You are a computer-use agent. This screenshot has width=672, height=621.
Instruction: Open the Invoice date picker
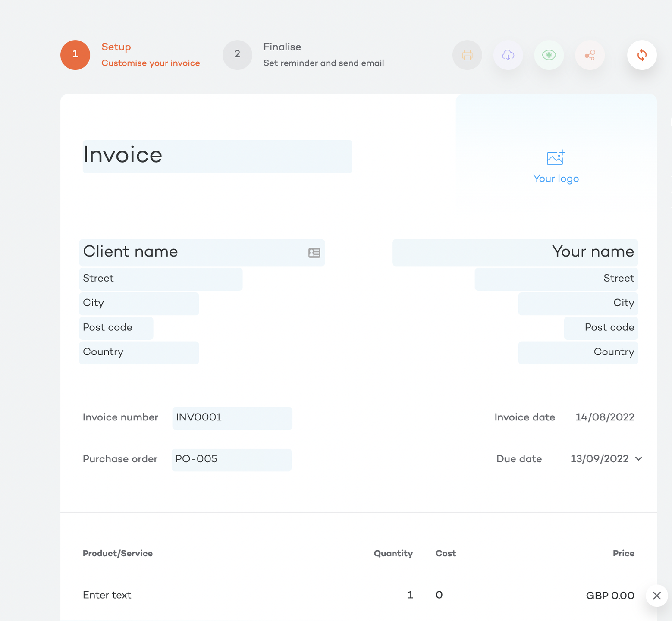(605, 417)
